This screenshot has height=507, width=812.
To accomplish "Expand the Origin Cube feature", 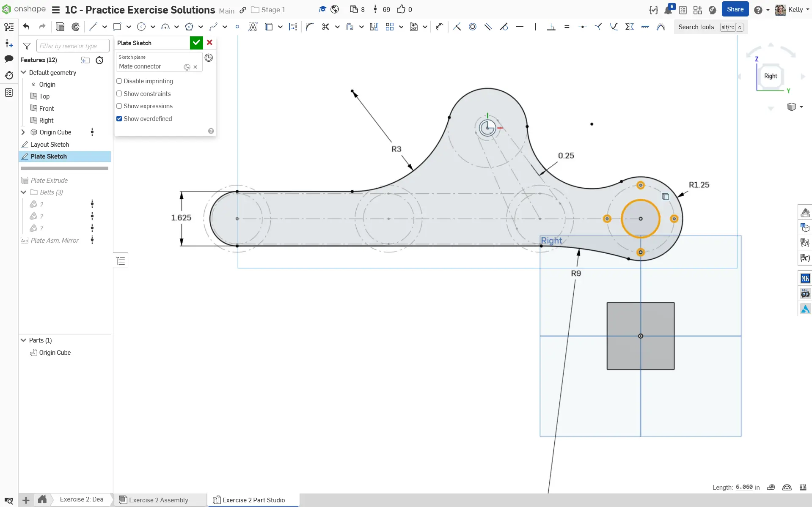I will [23, 132].
